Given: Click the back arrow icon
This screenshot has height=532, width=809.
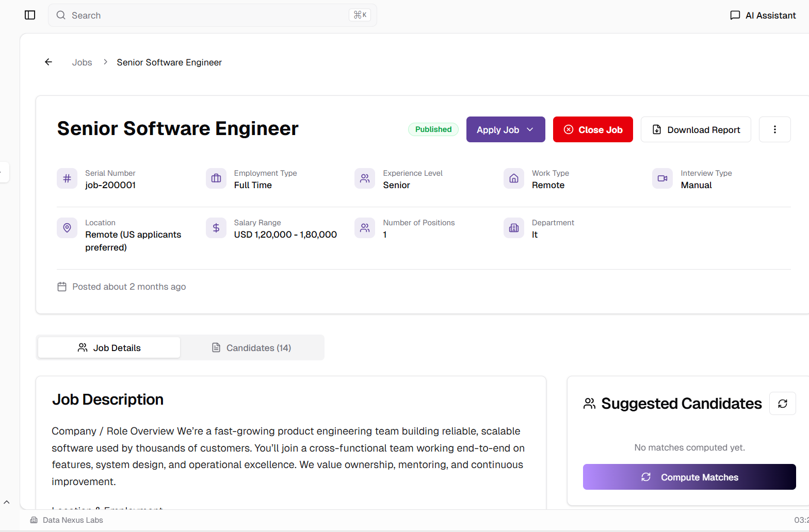Looking at the screenshot, I should click(x=48, y=62).
